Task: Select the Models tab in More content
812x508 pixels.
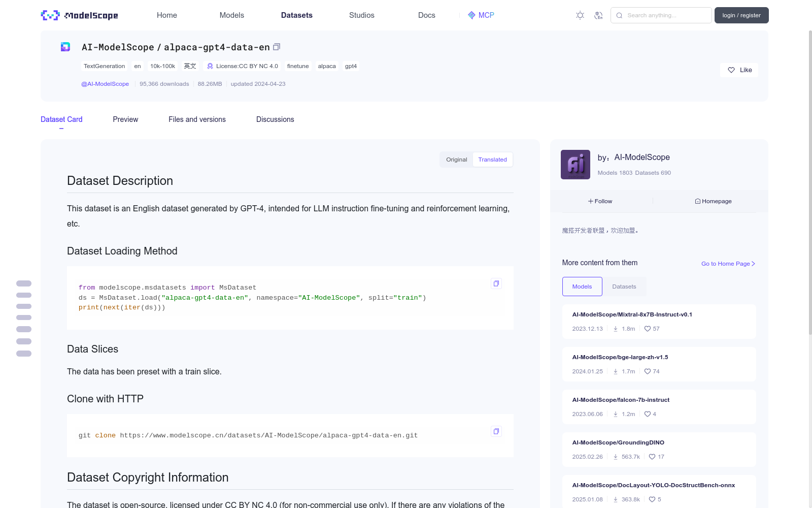Action: 582,287
